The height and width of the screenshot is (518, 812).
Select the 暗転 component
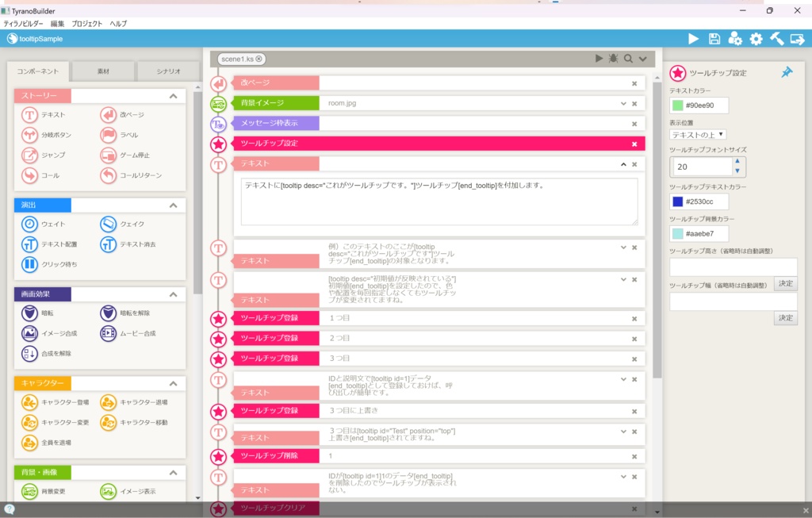[38, 313]
